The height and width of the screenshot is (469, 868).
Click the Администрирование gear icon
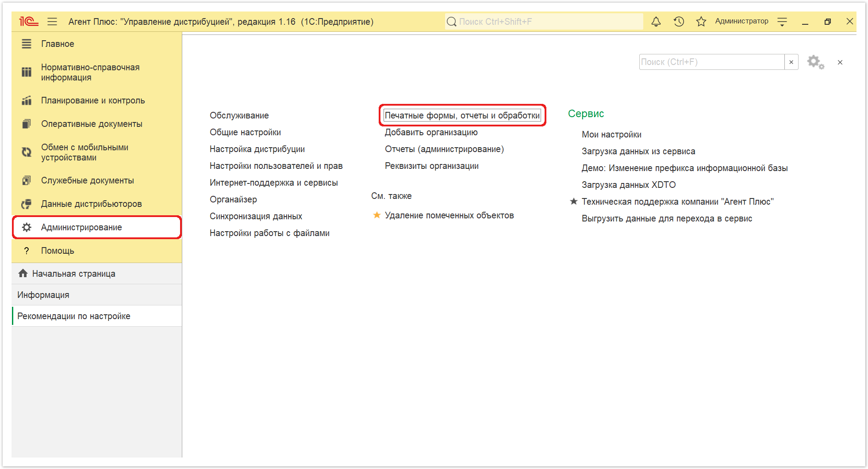(x=27, y=227)
